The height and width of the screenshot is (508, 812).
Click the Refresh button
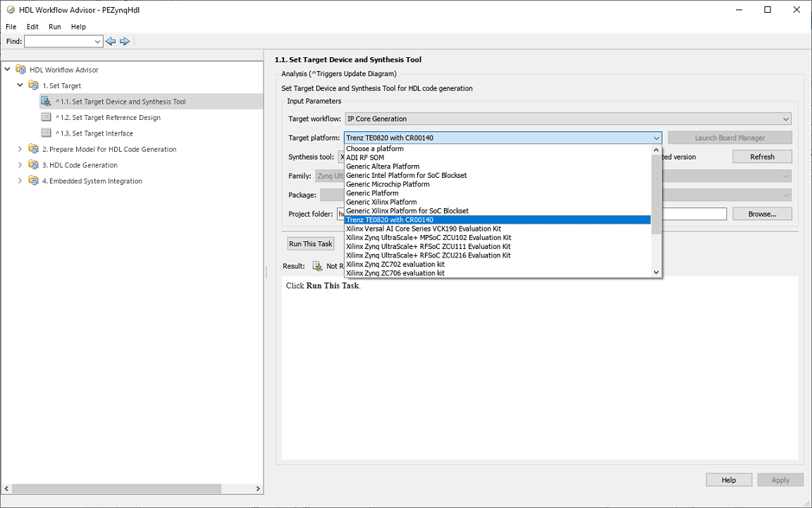(x=762, y=157)
